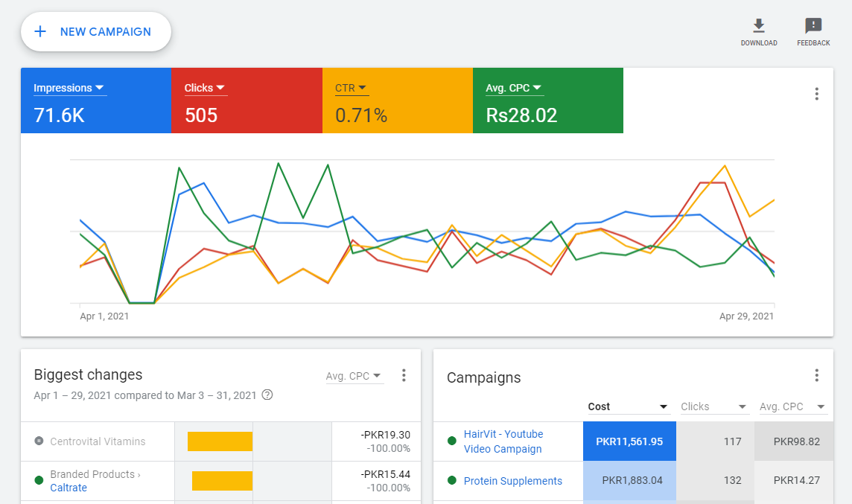The image size is (852, 504).
Task: Click the help icon beside date comparison
Action: point(267,395)
